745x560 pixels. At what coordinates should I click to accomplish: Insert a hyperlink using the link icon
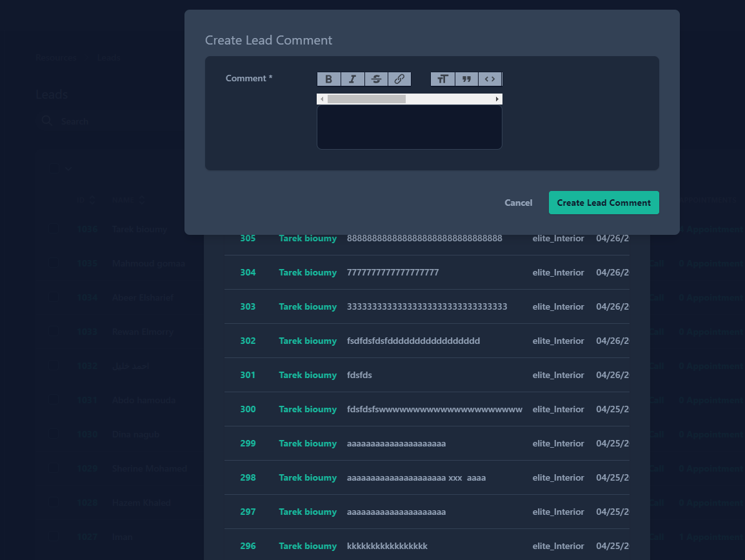click(x=399, y=79)
